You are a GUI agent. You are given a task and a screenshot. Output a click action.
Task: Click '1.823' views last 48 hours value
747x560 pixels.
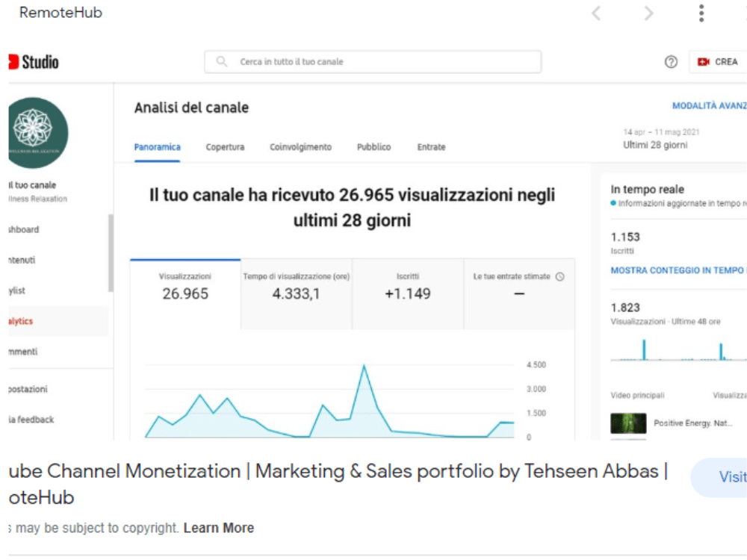[625, 308]
